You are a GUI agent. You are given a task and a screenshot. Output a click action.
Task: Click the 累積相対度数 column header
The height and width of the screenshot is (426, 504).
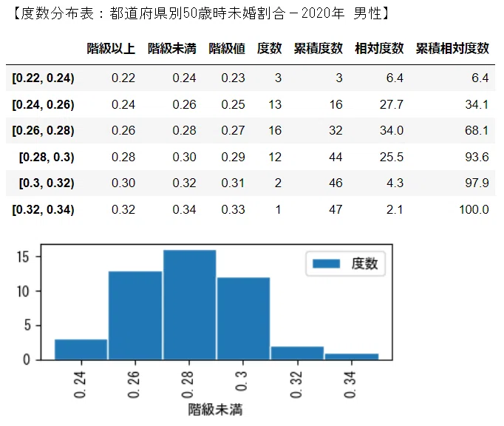coord(452,49)
